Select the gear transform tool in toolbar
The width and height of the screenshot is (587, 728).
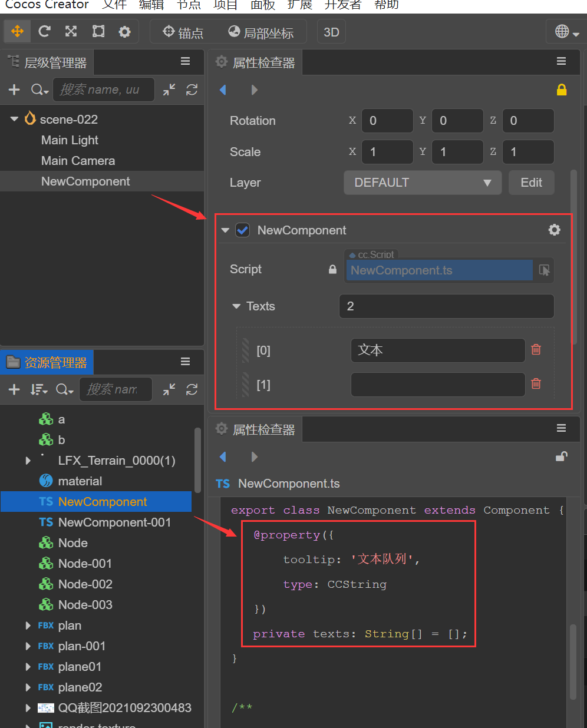click(x=125, y=31)
